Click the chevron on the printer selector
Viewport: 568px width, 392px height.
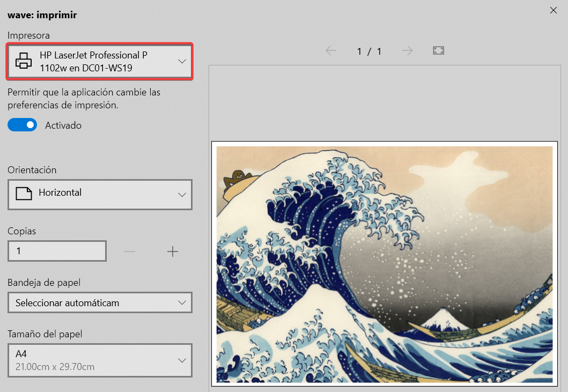pos(182,62)
